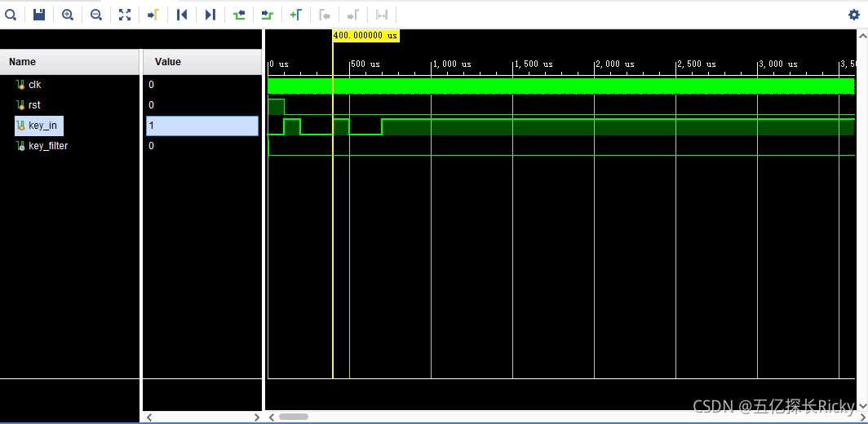Click the Previous Marker icon

coord(325,15)
